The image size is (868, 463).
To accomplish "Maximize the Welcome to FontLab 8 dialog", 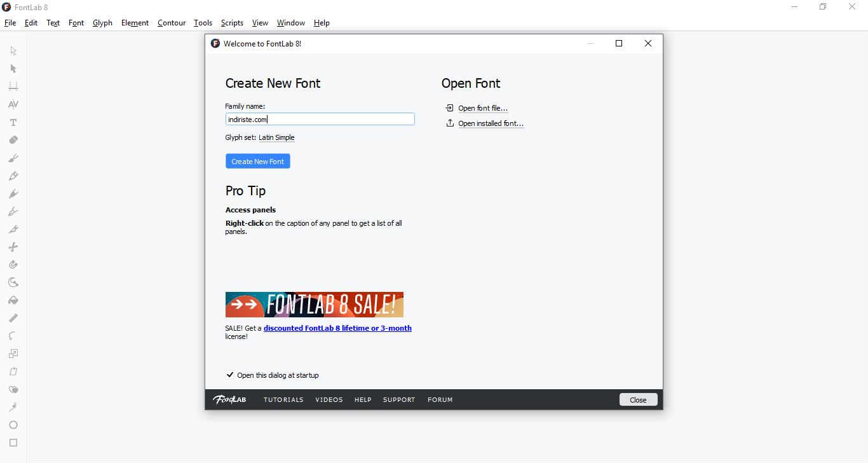I will click(x=619, y=43).
